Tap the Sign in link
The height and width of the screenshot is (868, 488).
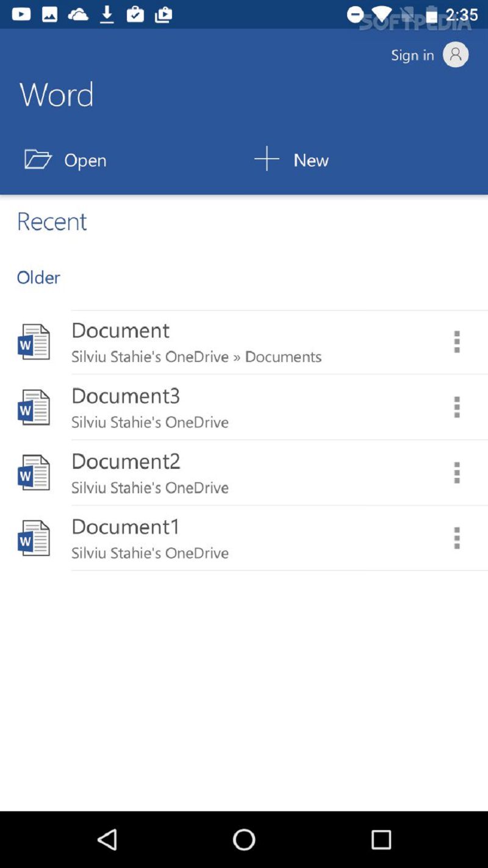point(412,55)
